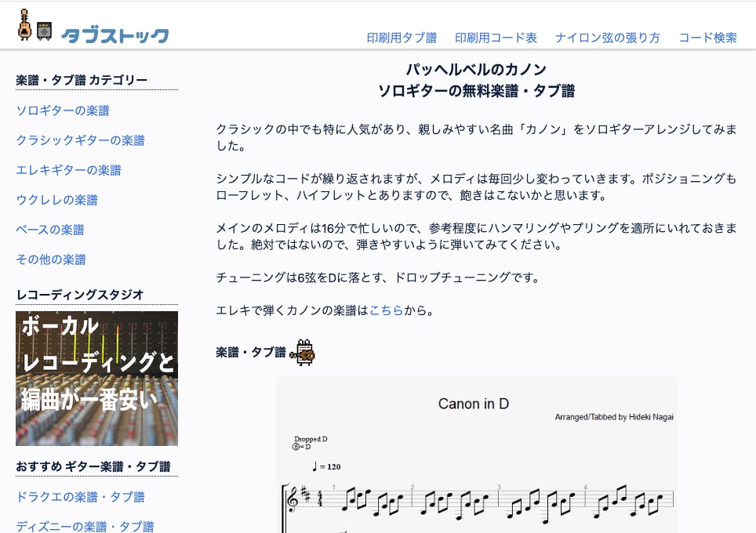The image size is (756, 533).
Task: Go to ベースの楽譜 category
Action: coord(50,230)
